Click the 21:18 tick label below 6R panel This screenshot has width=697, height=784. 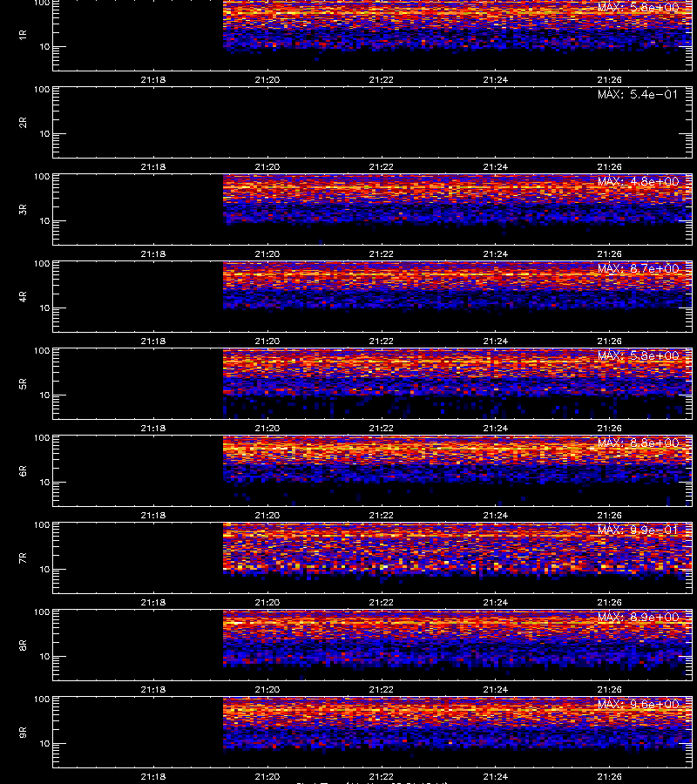(153, 515)
